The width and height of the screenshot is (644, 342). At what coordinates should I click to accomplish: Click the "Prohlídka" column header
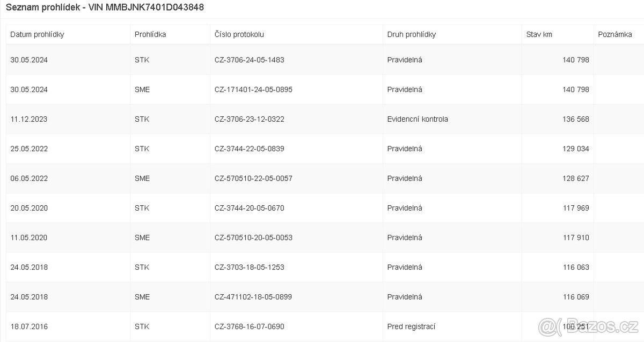click(x=150, y=34)
